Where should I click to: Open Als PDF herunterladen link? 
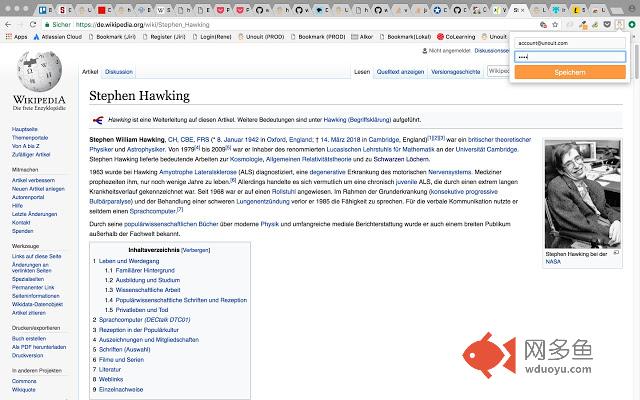pyautogui.click(x=39, y=347)
